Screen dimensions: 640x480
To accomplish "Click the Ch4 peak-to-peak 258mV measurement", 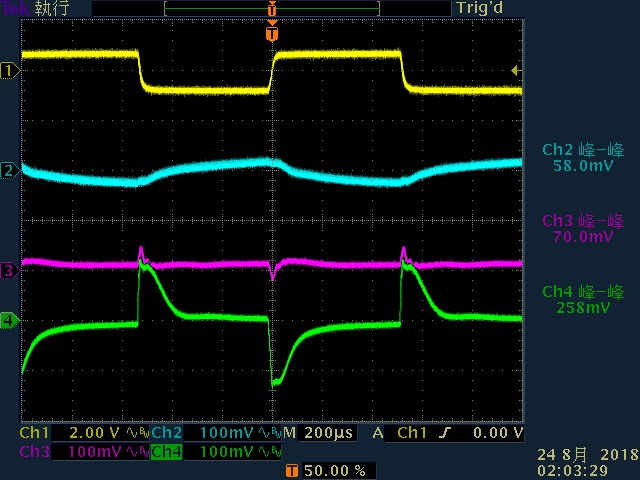I will coord(583,299).
